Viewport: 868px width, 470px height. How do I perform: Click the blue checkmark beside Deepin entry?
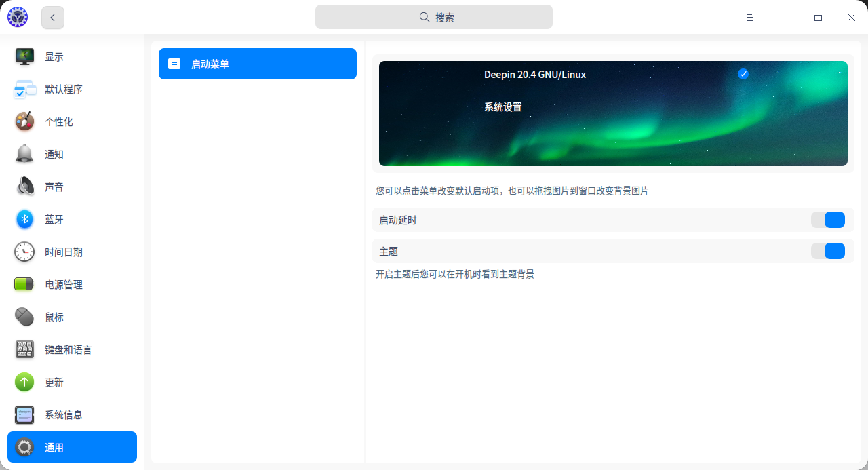(743, 74)
